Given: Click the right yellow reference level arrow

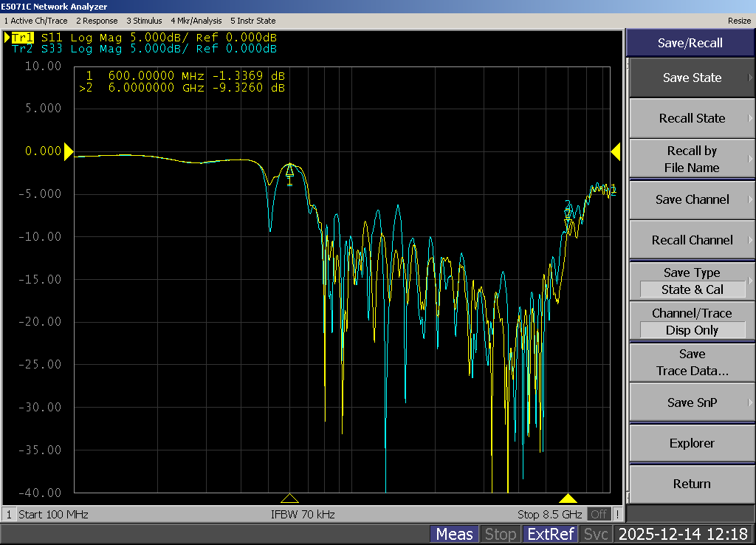Looking at the screenshot, I should pos(616,151).
